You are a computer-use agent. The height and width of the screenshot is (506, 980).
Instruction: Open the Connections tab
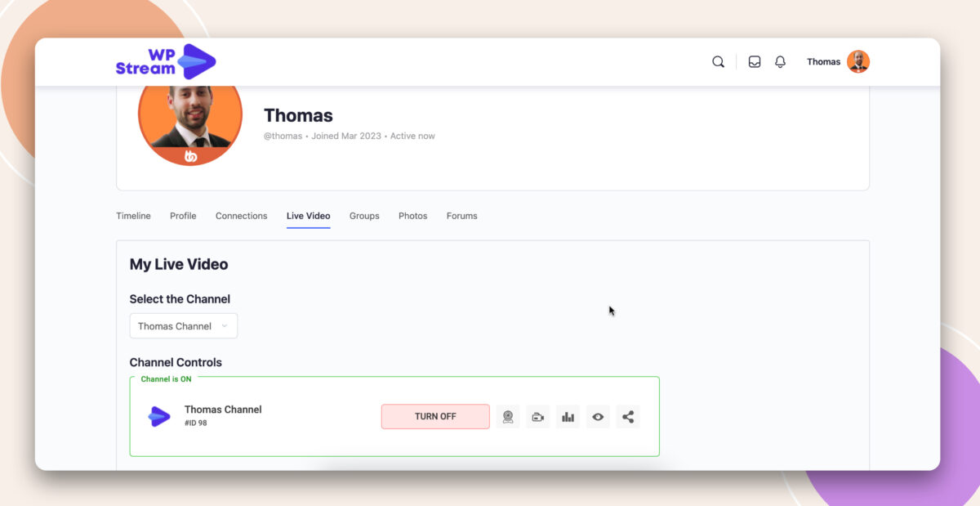coord(241,217)
